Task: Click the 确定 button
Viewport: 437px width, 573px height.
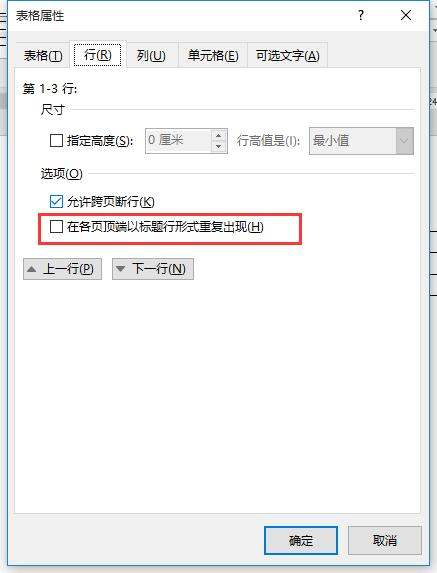Action: click(301, 540)
